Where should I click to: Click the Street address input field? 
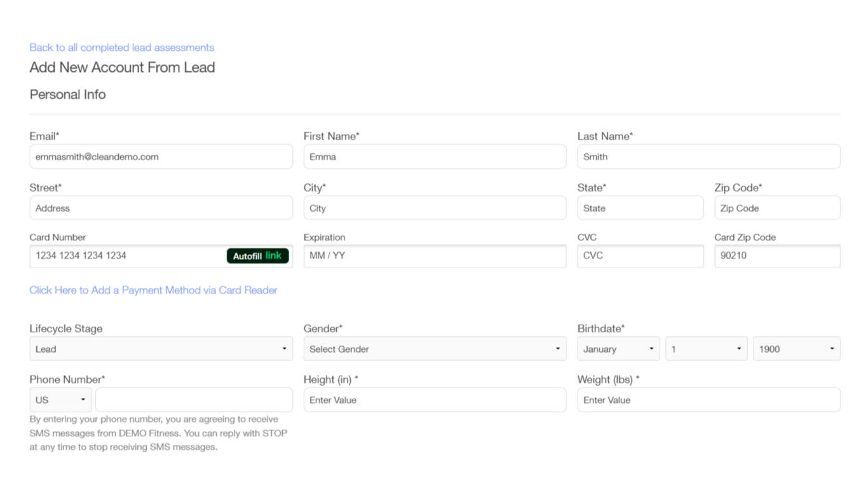click(161, 208)
